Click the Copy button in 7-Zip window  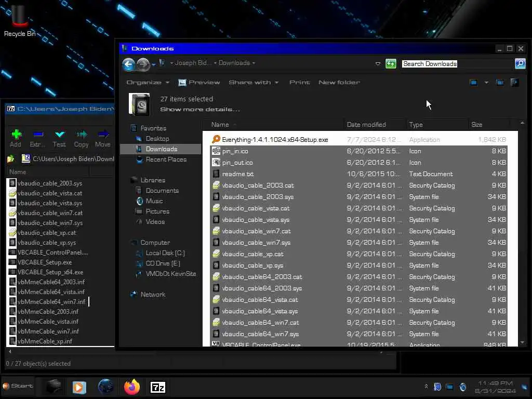[82, 139]
